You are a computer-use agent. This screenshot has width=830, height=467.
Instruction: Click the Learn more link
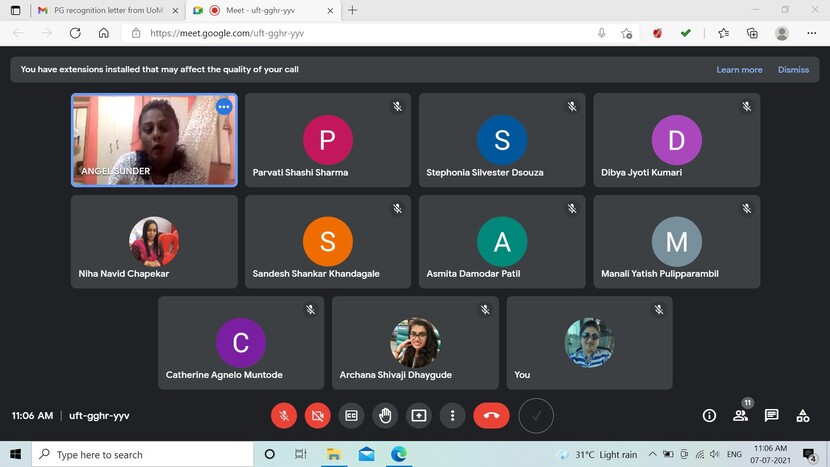tap(739, 70)
